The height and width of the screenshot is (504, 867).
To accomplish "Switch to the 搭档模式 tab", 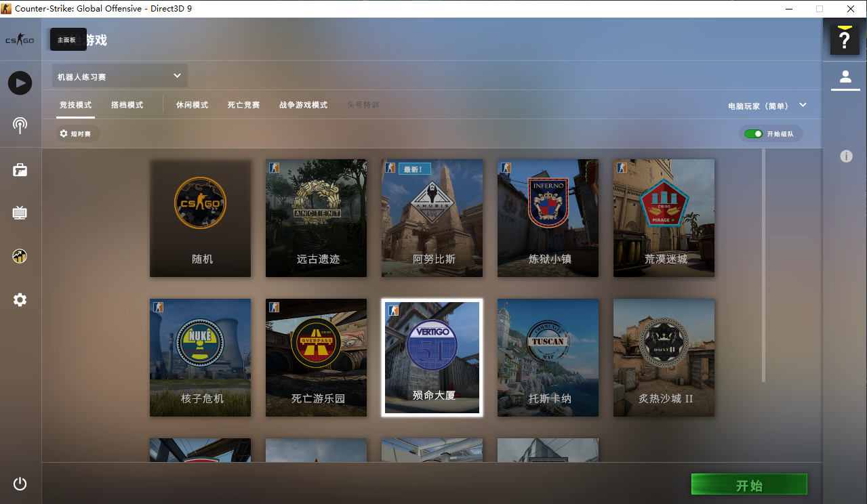I will pyautogui.click(x=127, y=106).
